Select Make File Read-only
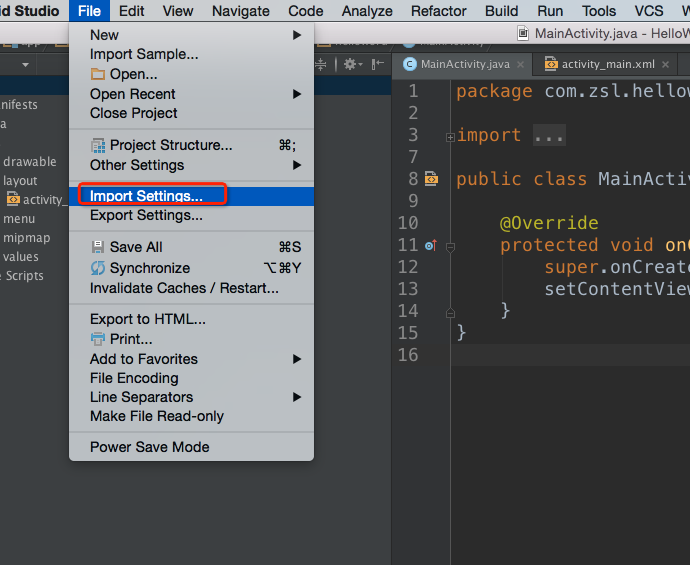Screen dimensions: 690x565 191,416
